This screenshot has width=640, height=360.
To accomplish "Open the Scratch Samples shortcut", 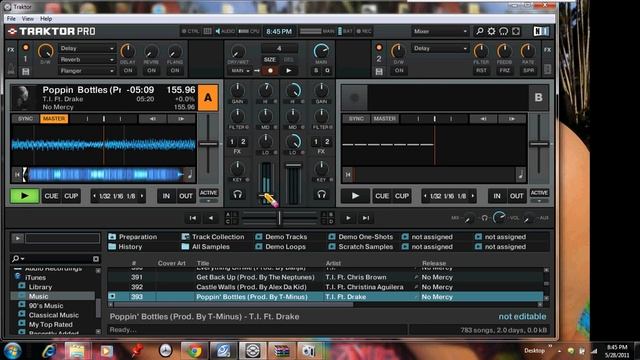I will [361, 247].
